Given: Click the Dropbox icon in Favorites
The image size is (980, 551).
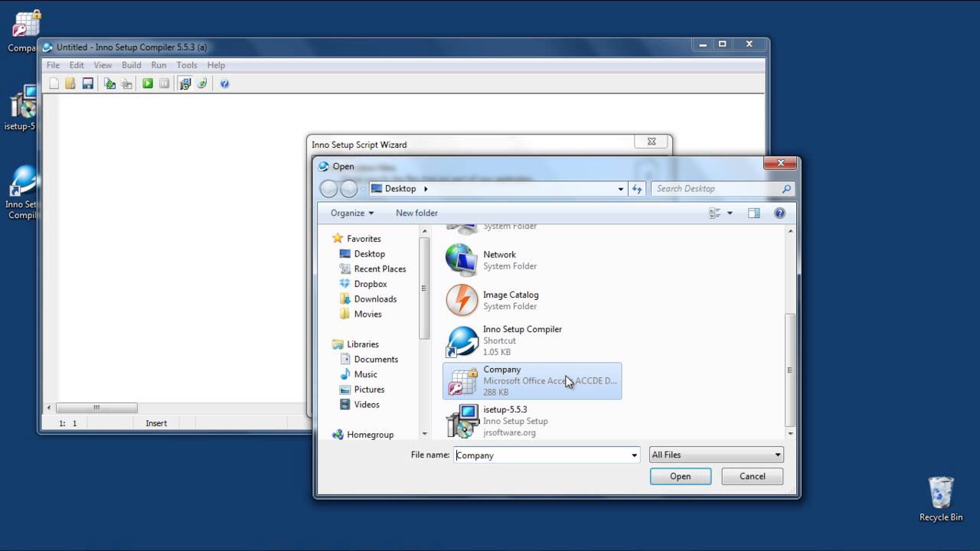Looking at the screenshot, I should click(345, 284).
